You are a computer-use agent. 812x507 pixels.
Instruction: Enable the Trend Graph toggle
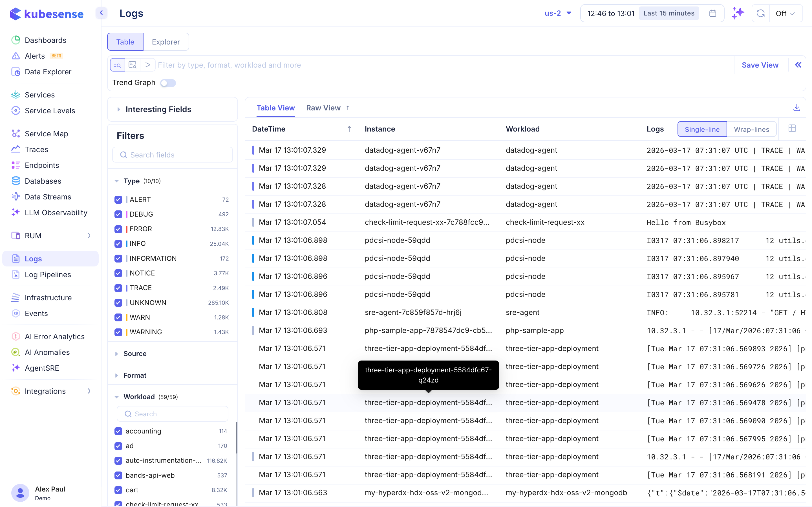[x=168, y=83]
